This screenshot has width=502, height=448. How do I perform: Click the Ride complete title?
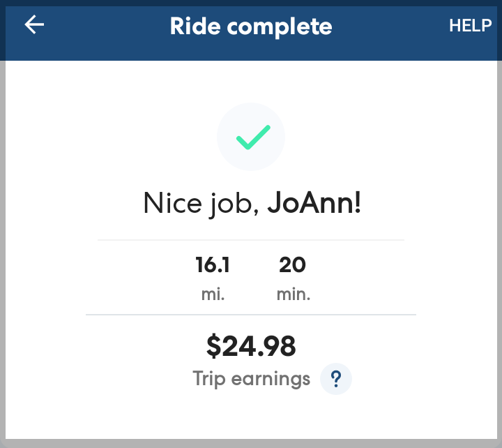coord(251,27)
